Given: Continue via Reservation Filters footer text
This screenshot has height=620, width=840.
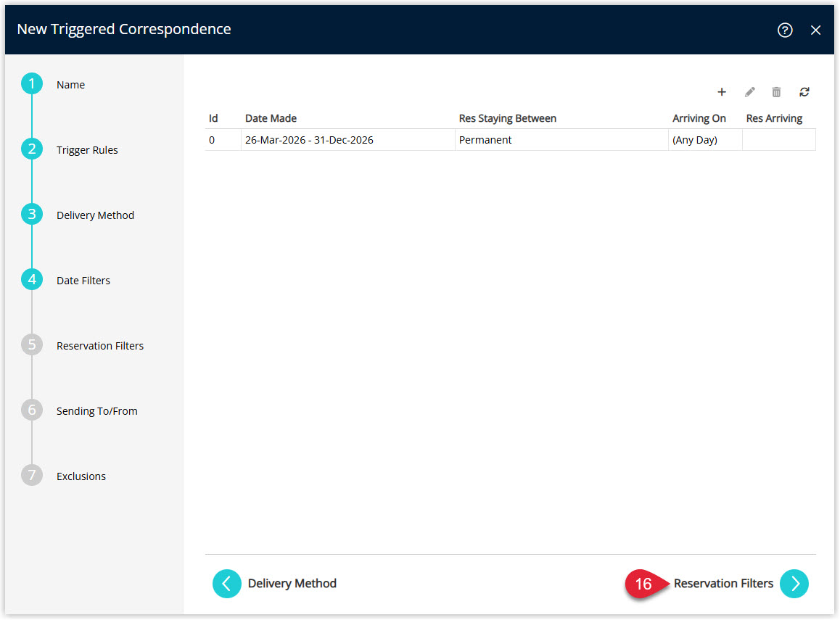Looking at the screenshot, I should tap(723, 584).
